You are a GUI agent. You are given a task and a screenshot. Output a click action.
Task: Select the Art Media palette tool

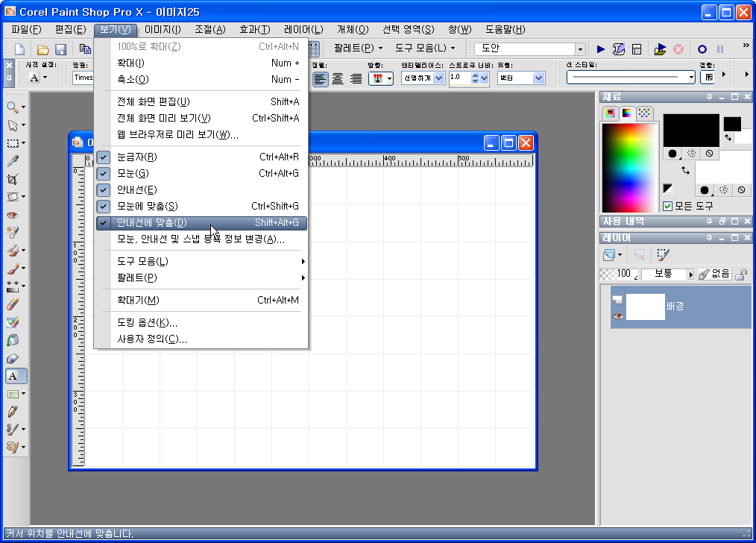click(13, 448)
